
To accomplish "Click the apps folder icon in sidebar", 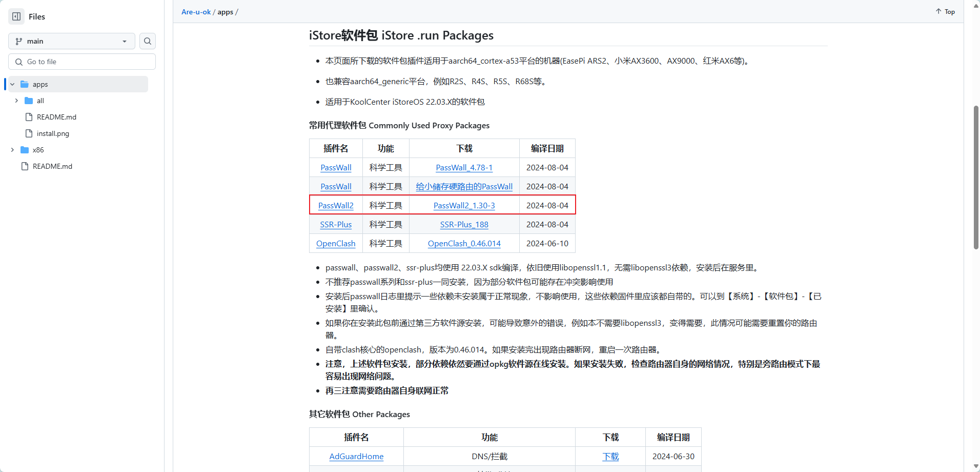I will pos(24,84).
